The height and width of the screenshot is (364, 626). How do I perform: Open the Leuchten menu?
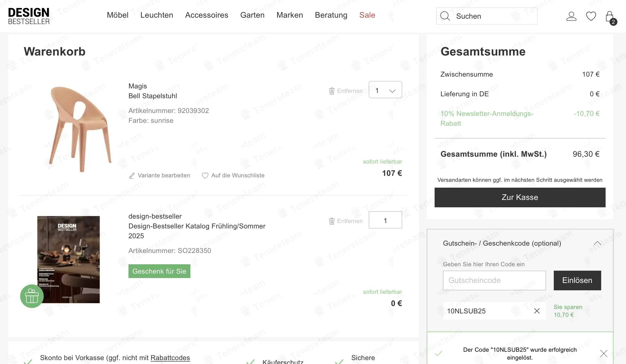coord(157,15)
